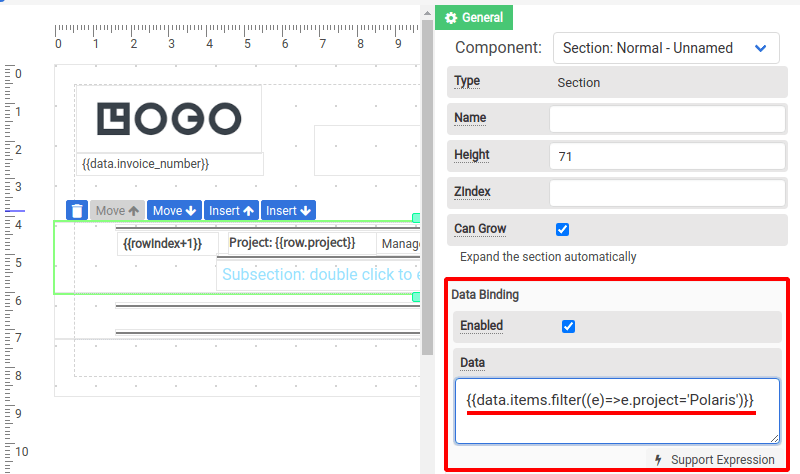Viewport: 800px width, 474px height.
Task: Click the Support Expression link
Action: [x=715, y=460]
